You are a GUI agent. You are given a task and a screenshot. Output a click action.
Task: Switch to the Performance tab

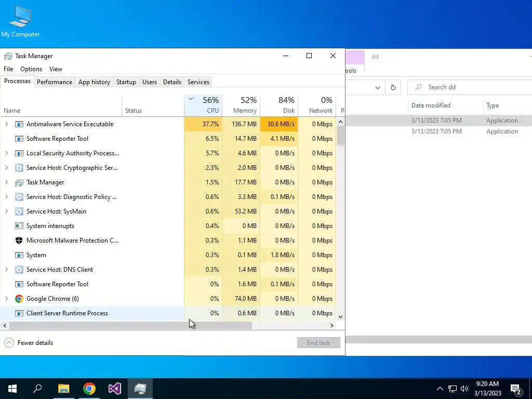(x=55, y=82)
